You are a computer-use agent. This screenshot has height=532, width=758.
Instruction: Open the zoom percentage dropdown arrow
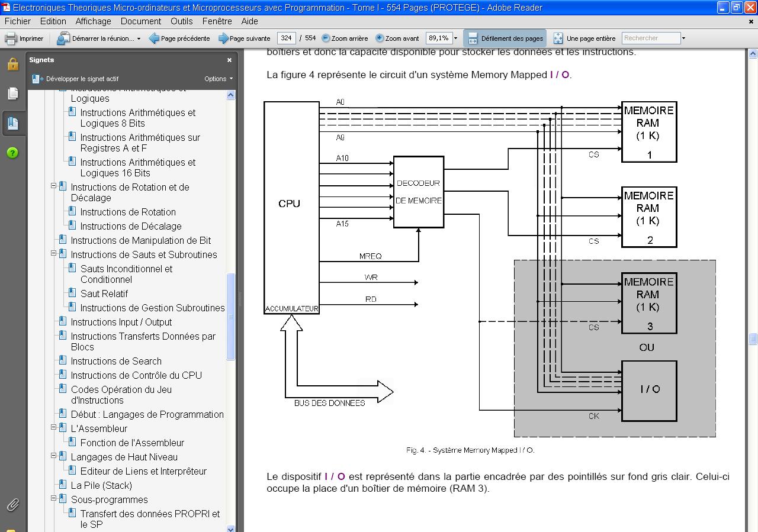click(x=455, y=38)
